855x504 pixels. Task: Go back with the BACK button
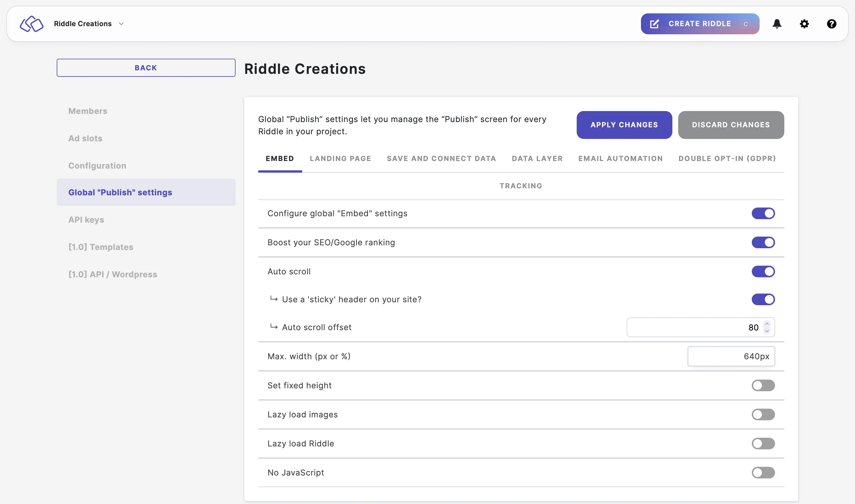(x=146, y=68)
